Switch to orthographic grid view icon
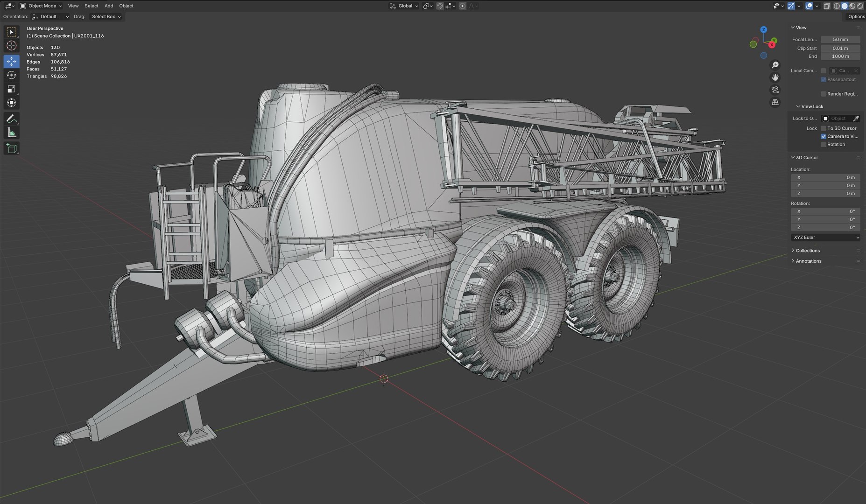The image size is (866, 504). coord(775,102)
